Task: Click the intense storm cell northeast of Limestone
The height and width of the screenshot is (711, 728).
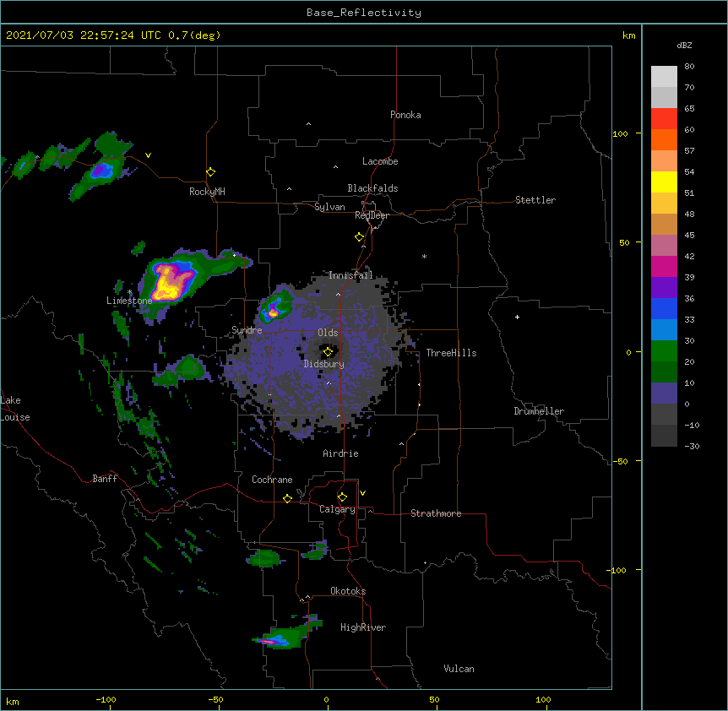Action: point(171,282)
